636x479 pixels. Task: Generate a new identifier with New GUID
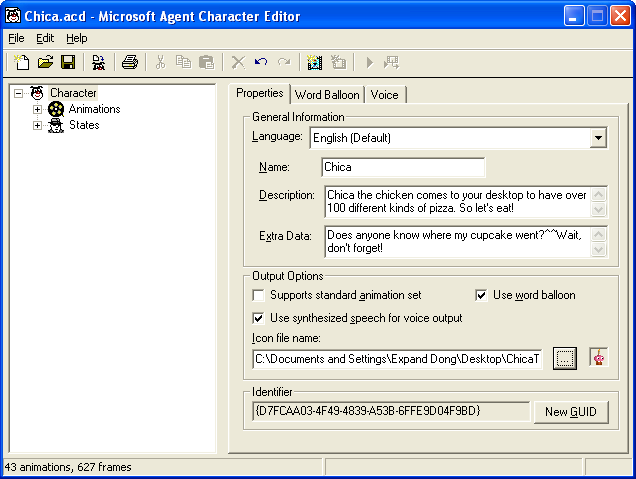point(570,412)
